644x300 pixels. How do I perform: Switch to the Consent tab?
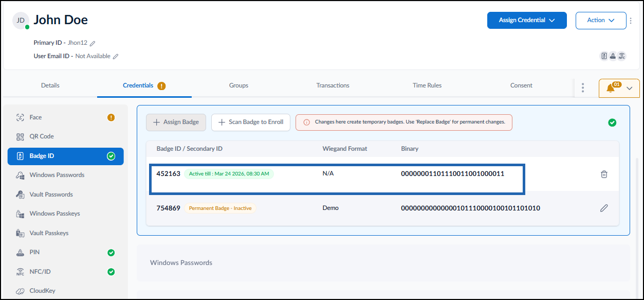pos(521,85)
